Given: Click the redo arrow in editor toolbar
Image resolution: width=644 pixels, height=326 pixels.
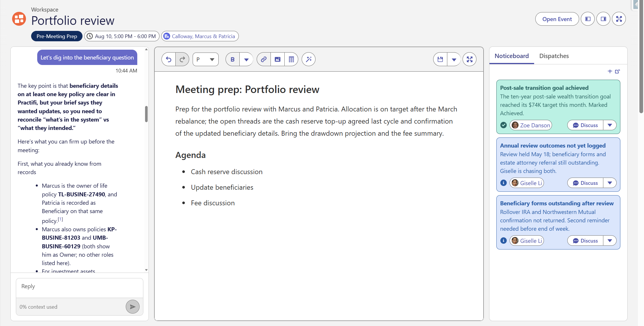Looking at the screenshot, I should 182,59.
